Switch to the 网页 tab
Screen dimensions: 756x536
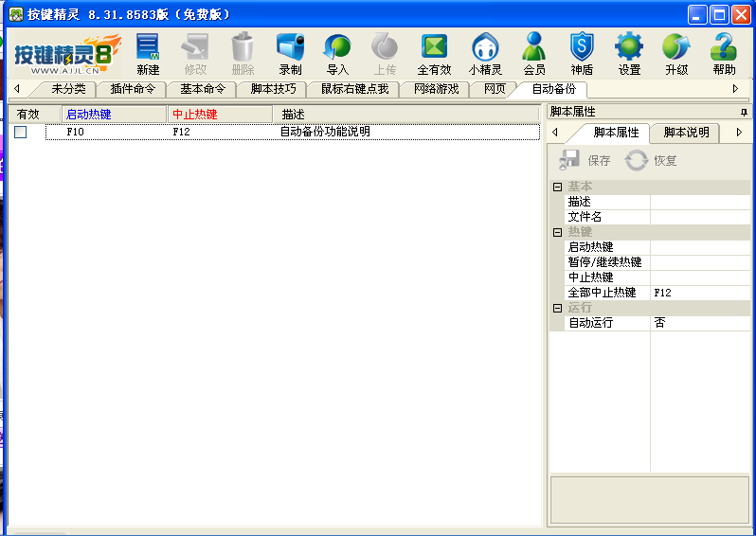pyautogui.click(x=495, y=89)
